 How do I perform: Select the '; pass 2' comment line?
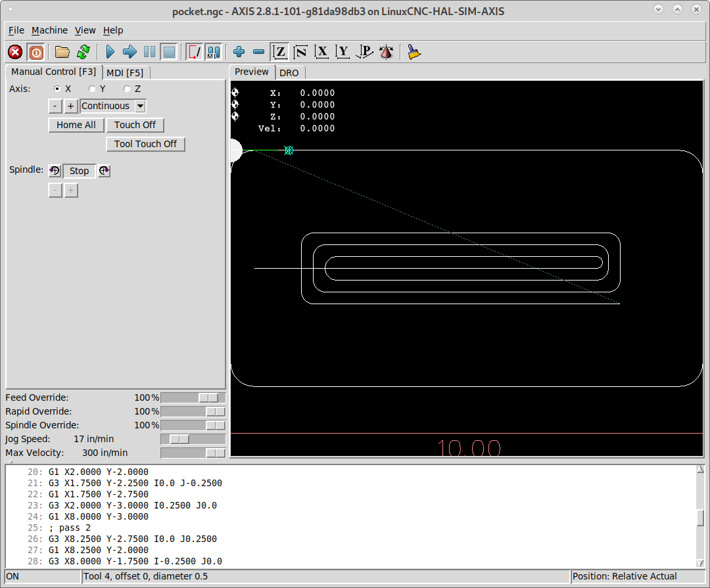click(x=69, y=528)
